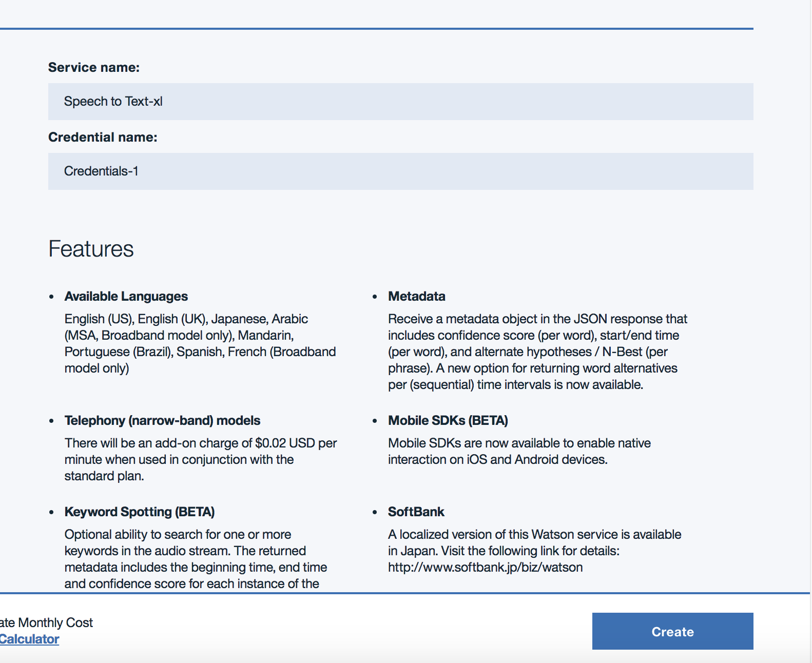Click the Keyword Spotting (BETA) title
Viewport: 812px width, 663px height.
(x=140, y=512)
